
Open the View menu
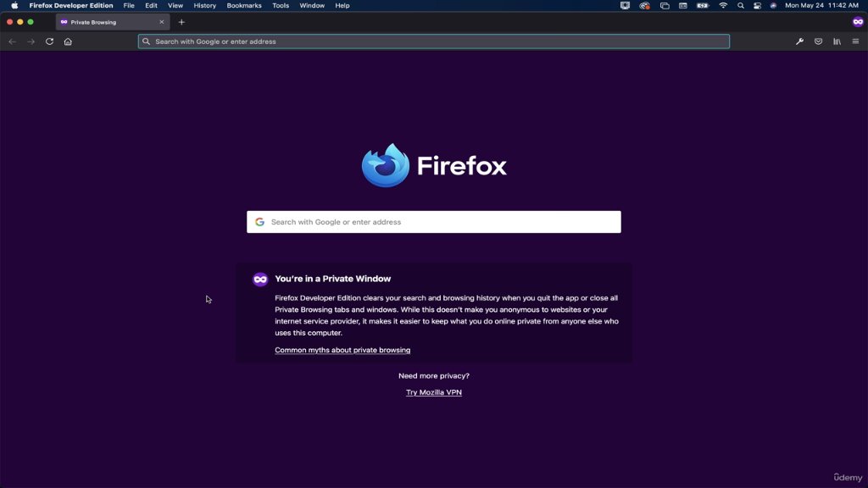point(175,6)
